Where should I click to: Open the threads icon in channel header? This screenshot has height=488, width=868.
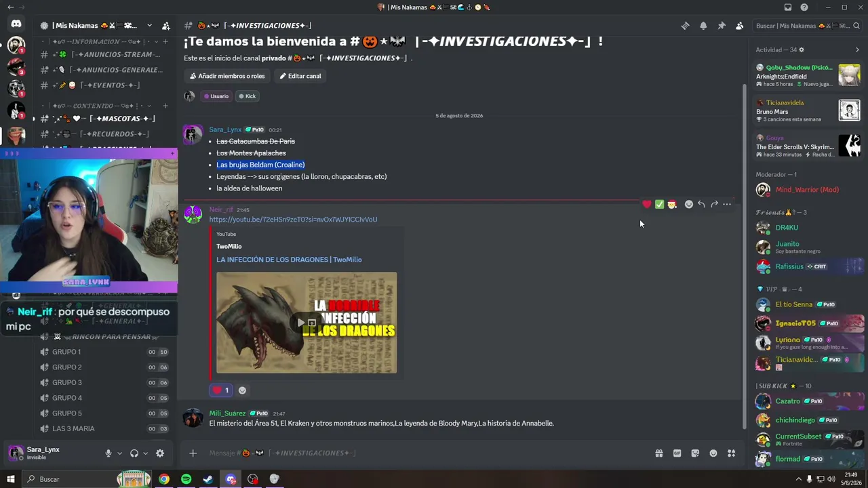click(685, 26)
